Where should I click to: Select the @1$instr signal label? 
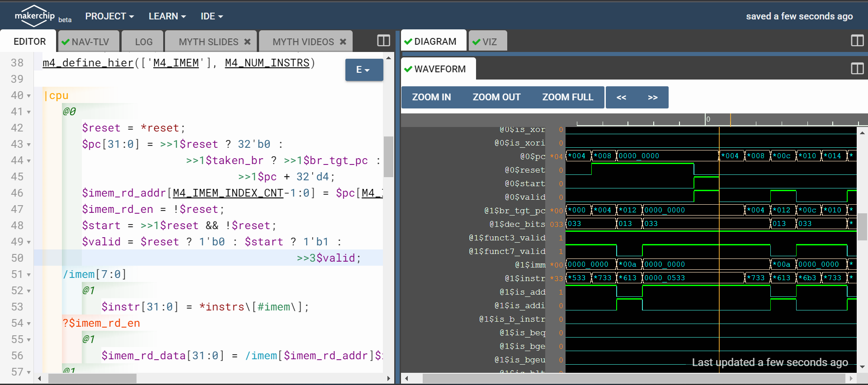click(x=524, y=278)
